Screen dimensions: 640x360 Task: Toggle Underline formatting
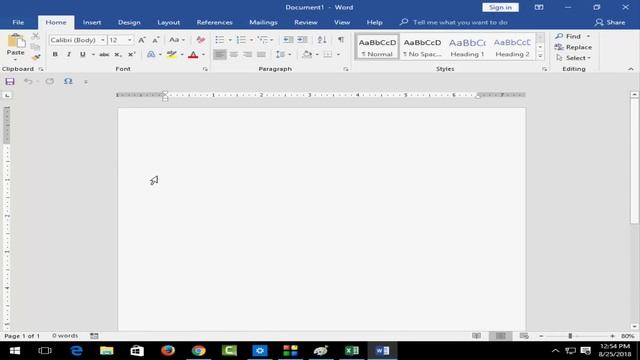click(83, 55)
